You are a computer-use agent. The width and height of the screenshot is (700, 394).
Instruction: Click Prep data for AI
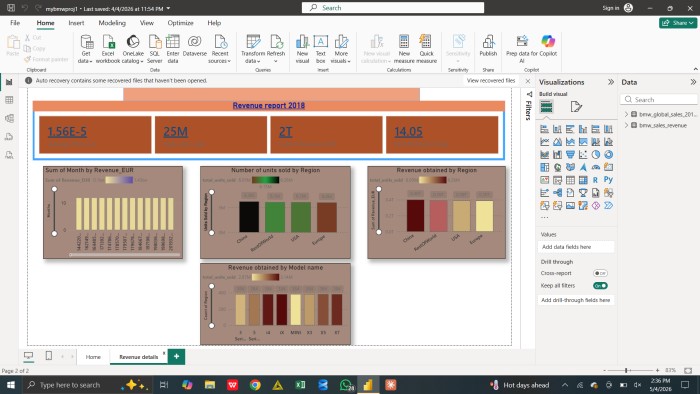(521, 49)
